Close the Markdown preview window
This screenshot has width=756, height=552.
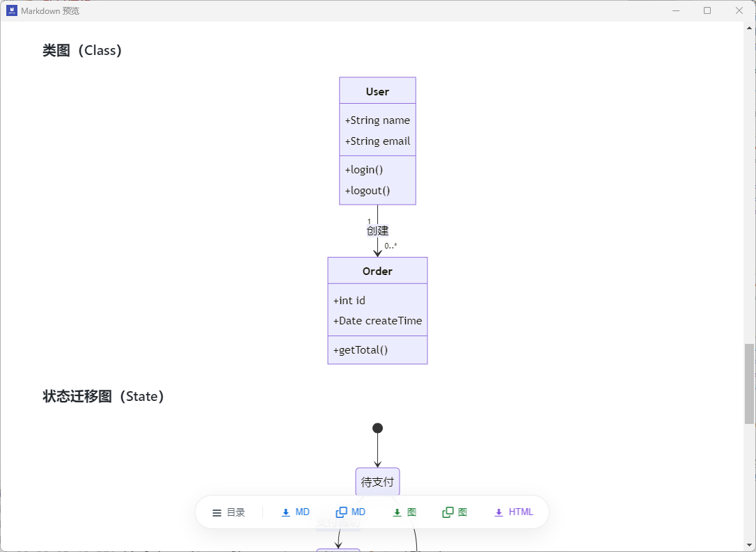coord(739,10)
